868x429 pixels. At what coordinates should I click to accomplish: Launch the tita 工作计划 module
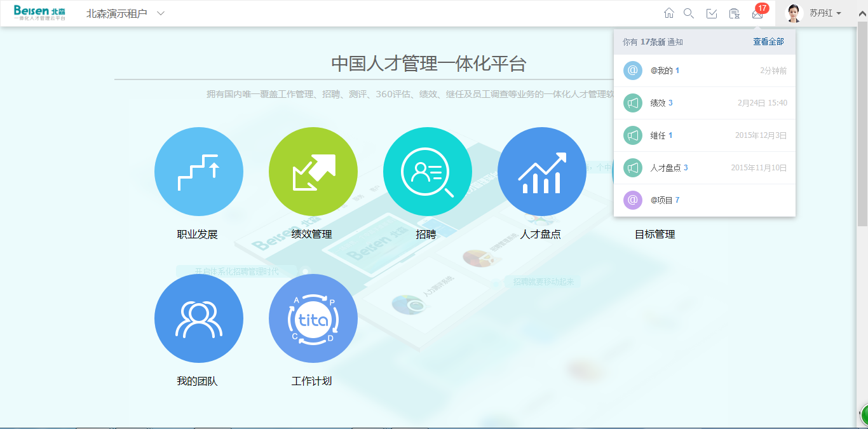pos(313,318)
